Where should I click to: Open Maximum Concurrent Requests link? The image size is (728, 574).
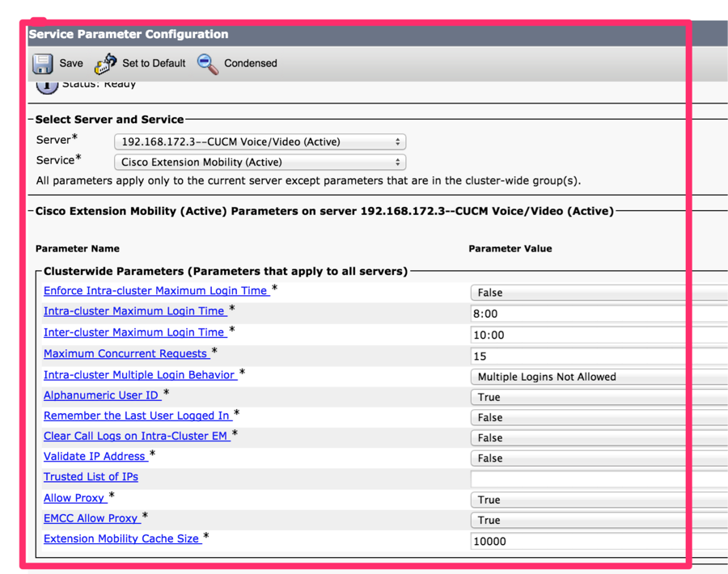126,353
